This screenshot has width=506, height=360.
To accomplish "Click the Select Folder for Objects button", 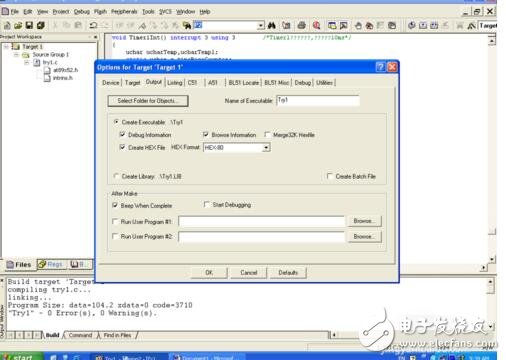I will tap(148, 101).
